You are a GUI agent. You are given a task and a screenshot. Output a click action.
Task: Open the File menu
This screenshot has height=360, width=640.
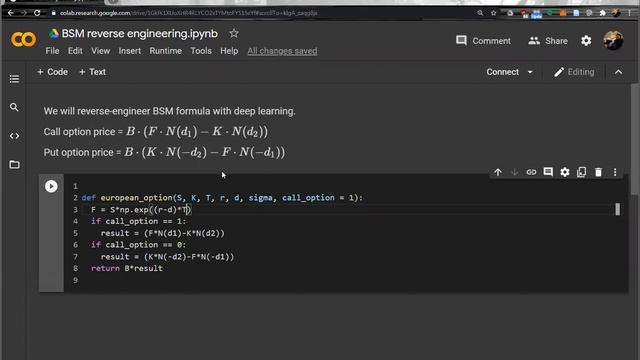[x=52, y=51]
